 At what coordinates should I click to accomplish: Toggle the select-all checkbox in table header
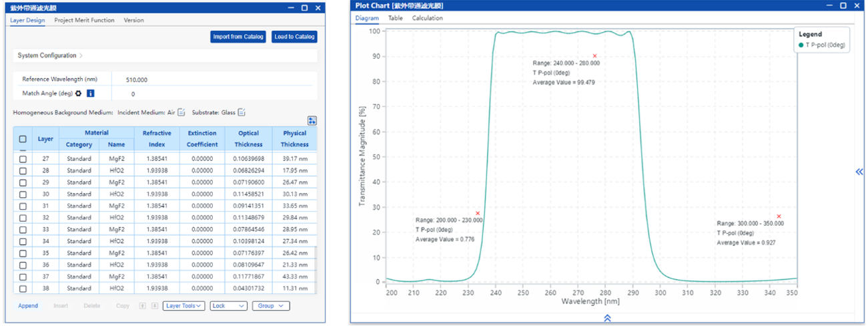(x=23, y=139)
